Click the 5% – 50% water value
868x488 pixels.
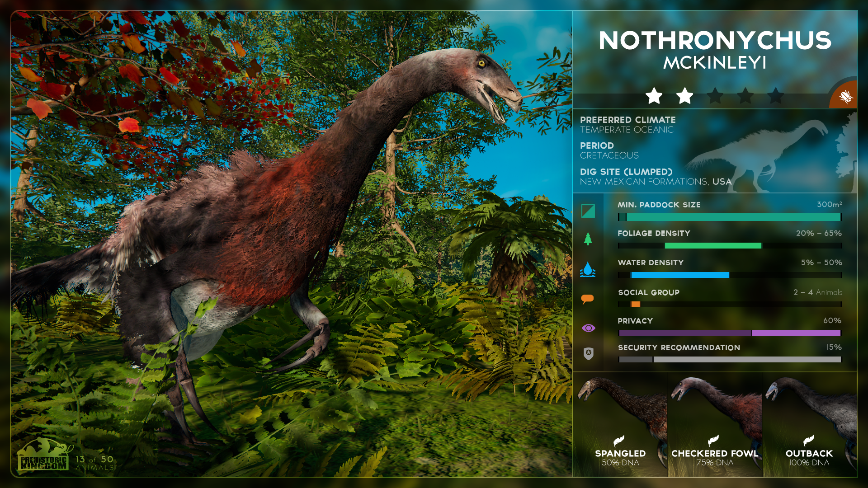[821, 263]
